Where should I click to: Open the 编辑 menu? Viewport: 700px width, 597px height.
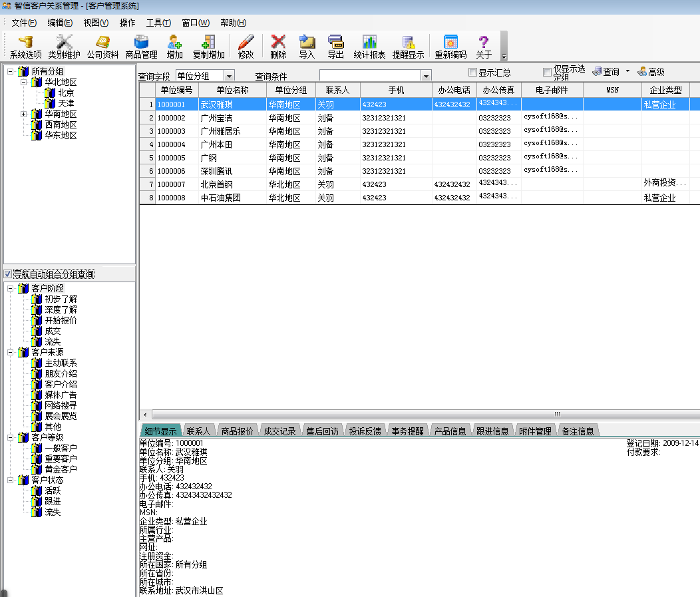[x=60, y=23]
